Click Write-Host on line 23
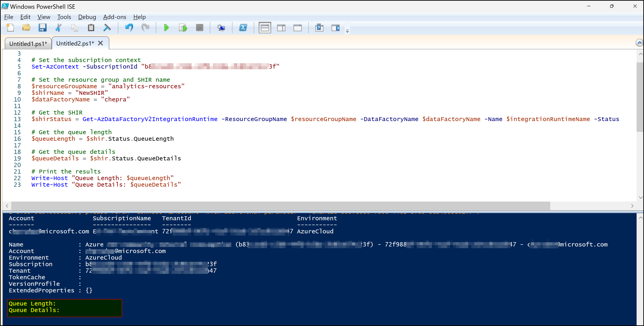 [x=49, y=185]
